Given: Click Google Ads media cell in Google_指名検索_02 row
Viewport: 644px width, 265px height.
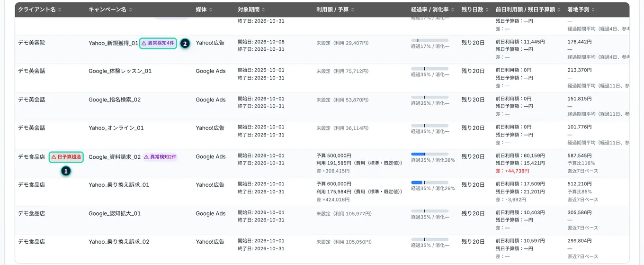Looking at the screenshot, I should click(x=211, y=100).
